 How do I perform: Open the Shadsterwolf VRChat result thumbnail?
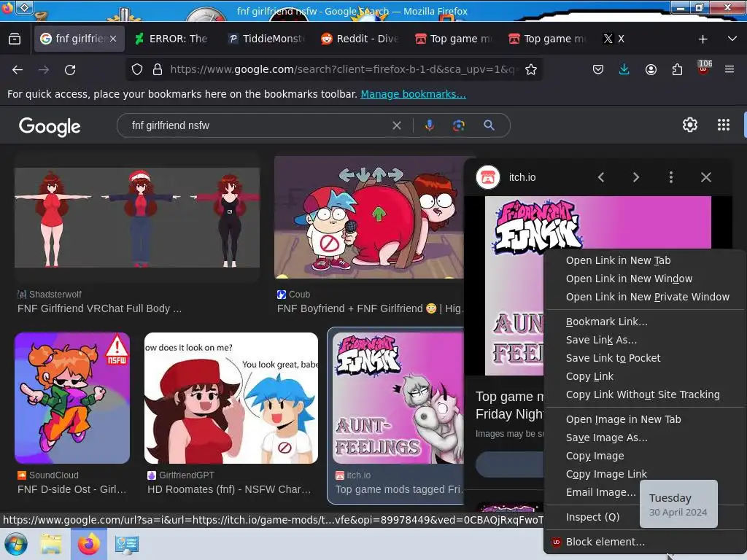[137, 217]
